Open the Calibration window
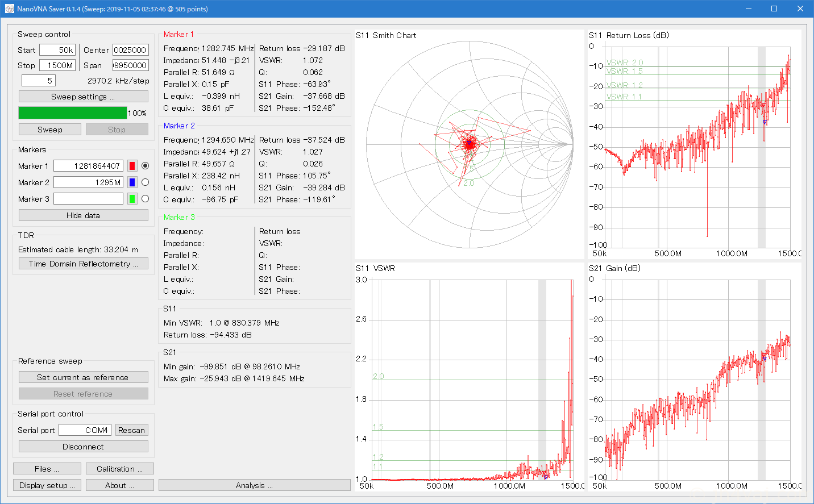Screen dimensions: 814x504 (119, 469)
